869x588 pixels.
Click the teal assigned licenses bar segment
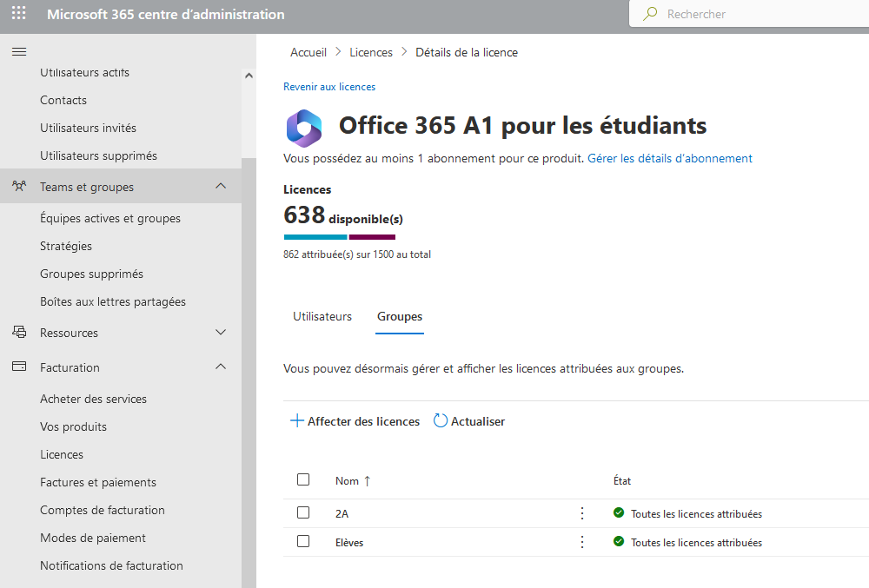(315, 237)
